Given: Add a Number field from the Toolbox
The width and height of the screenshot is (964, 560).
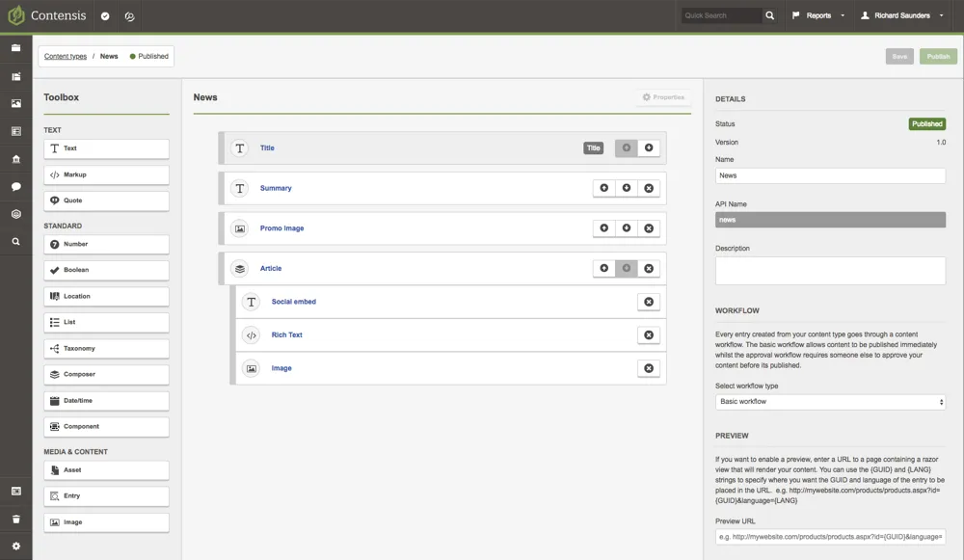Looking at the screenshot, I should (x=106, y=244).
